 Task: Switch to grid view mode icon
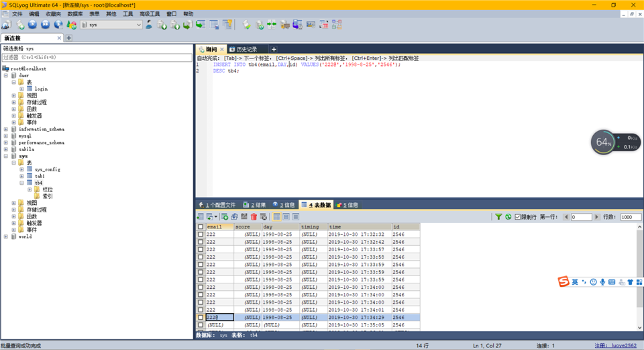pos(277,217)
